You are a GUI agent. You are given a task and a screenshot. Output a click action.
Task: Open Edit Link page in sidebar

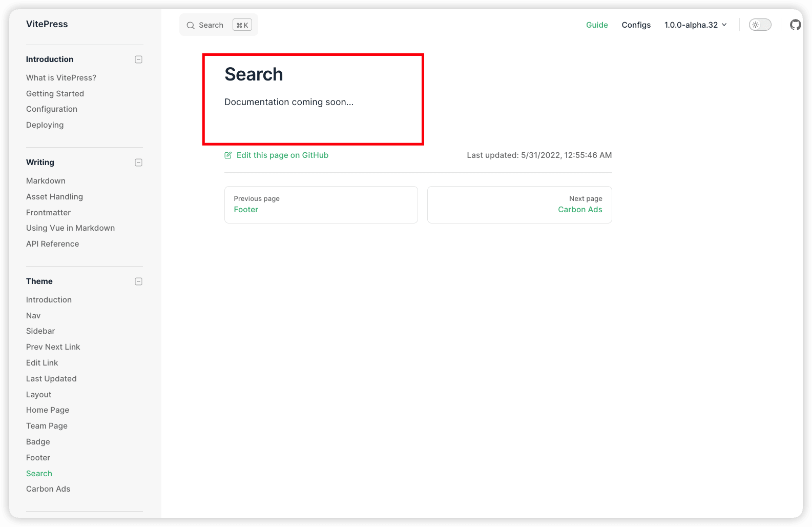click(x=42, y=363)
